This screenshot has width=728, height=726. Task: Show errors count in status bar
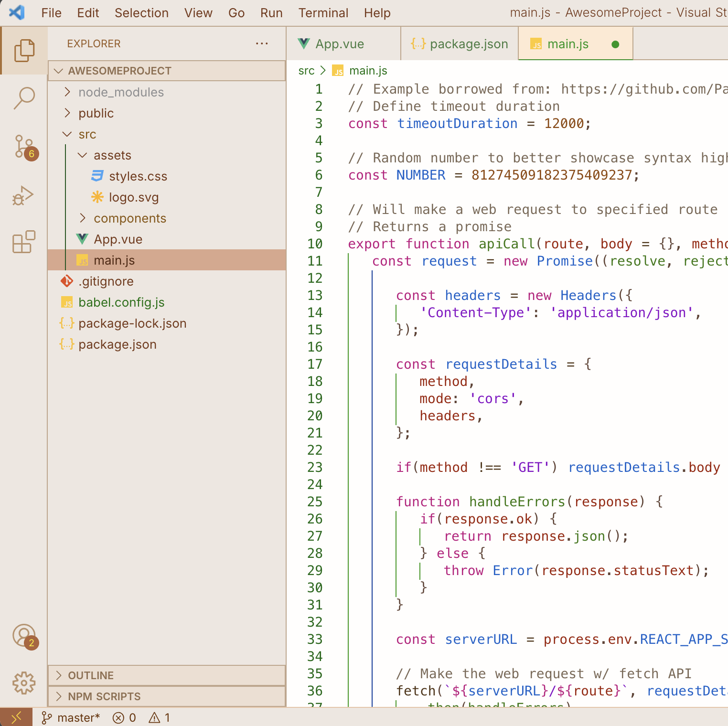click(124, 717)
